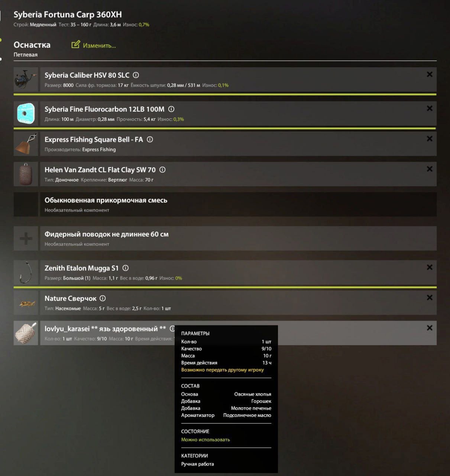Viewport: 450px width, 476px height.
Task: Remove the Helen Van Zandt feeder
Action: [430, 169]
